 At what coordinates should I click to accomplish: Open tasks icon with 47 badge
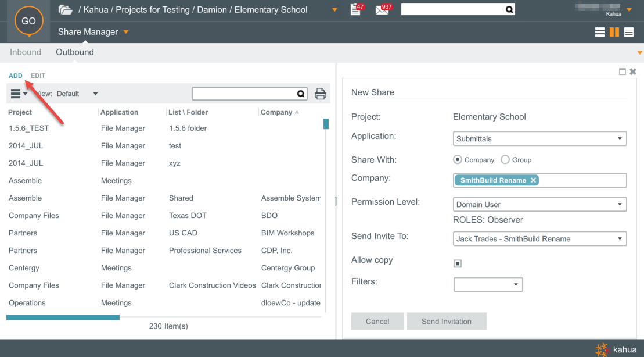[357, 10]
